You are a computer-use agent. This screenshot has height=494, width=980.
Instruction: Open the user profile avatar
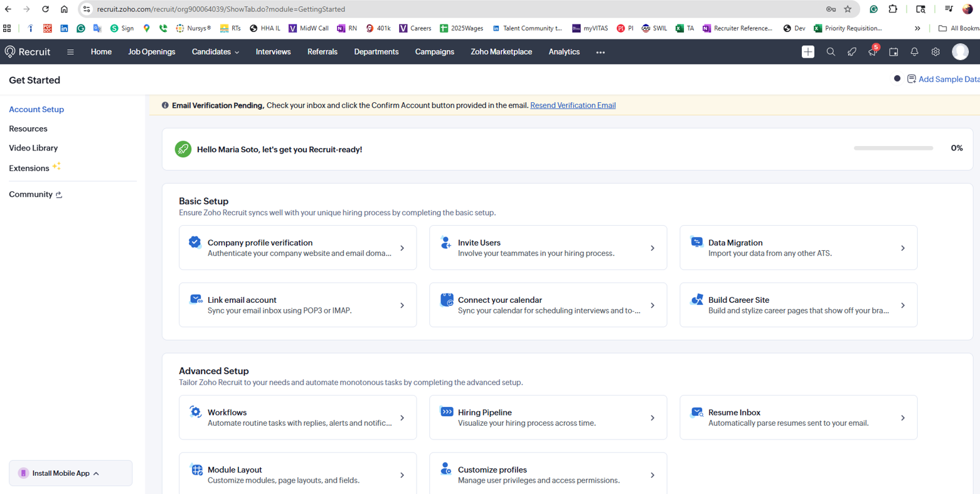coord(960,52)
